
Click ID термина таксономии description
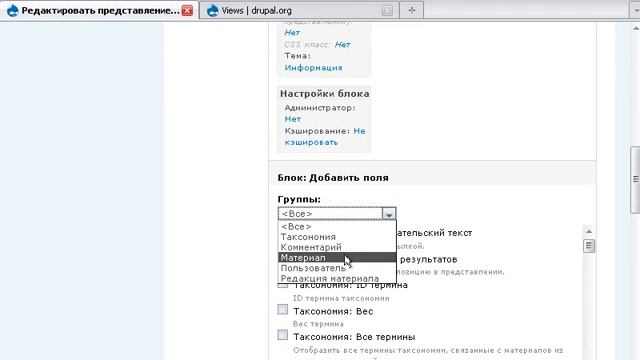[341, 298]
